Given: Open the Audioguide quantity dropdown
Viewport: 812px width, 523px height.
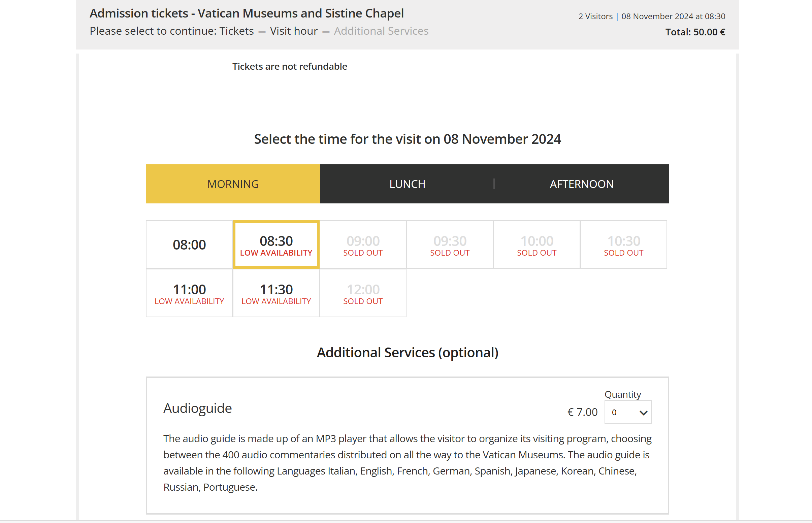Looking at the screenshot, I should pyautogui.click(x=627, y=412).
